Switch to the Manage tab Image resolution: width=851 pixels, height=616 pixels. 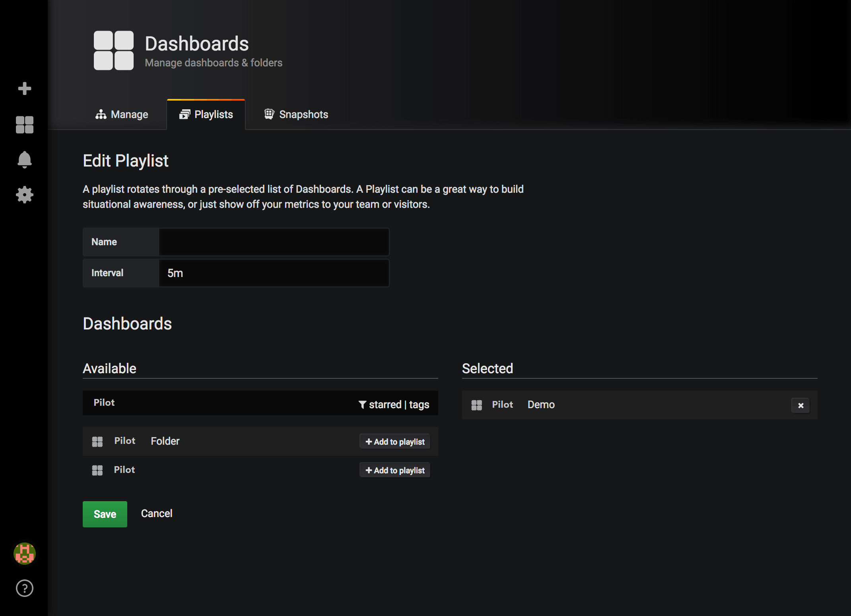click(122, 114)
